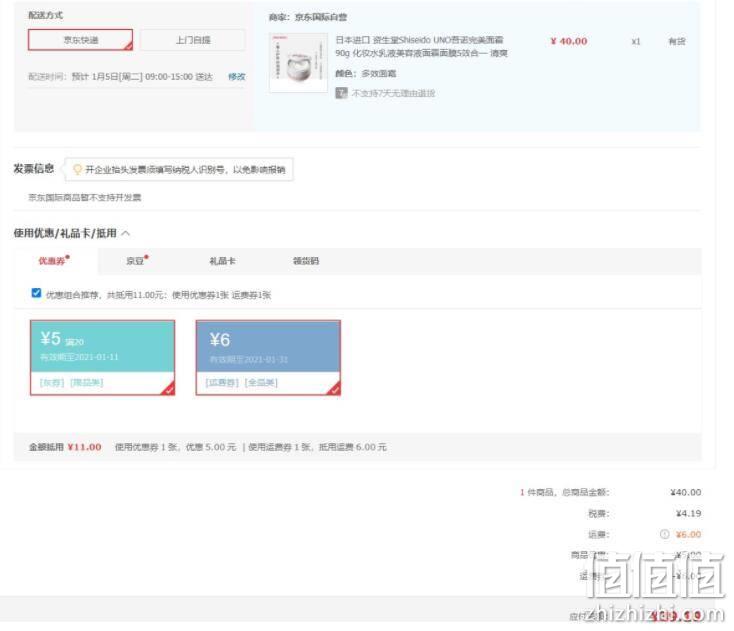Switch to the 优惠券 tab
734x631 pixels.
coord(54,260)
